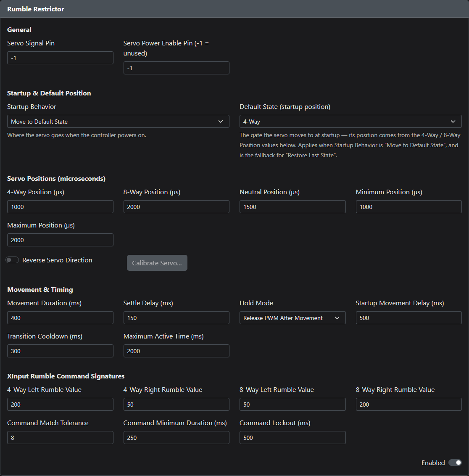This screenshot has height=476, width=469.
Task: Click the 'General' section heading
Action: tap(19, 30)
